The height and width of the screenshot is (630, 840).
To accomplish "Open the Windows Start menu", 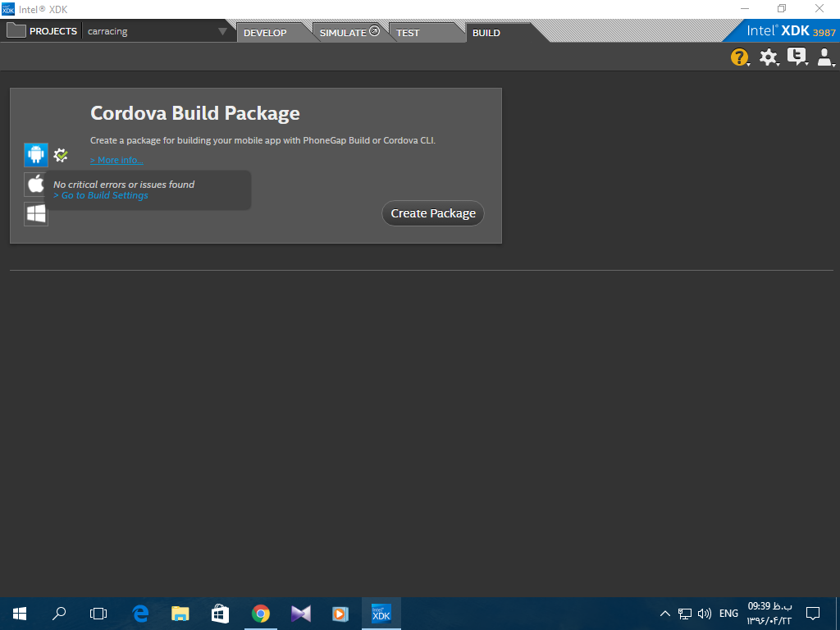I will point(20,614).
